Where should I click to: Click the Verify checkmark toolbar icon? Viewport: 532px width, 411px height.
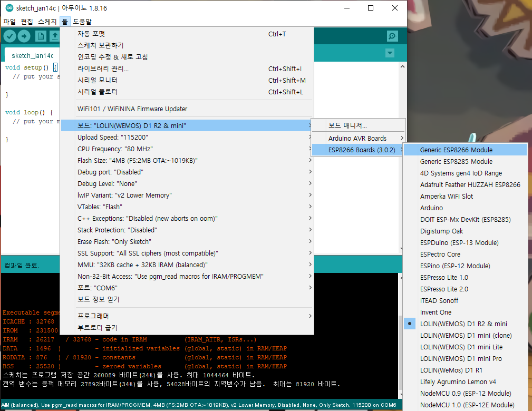pyautogui.click(x=10, y=36)
